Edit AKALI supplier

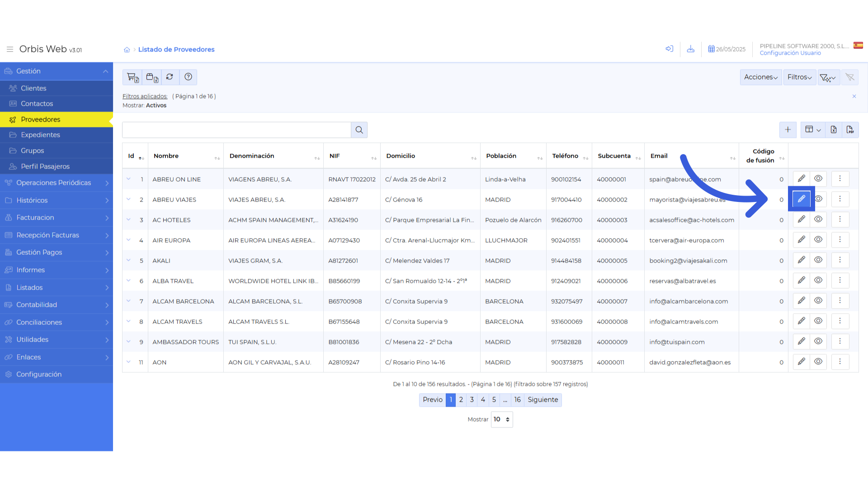pos(802,260)
